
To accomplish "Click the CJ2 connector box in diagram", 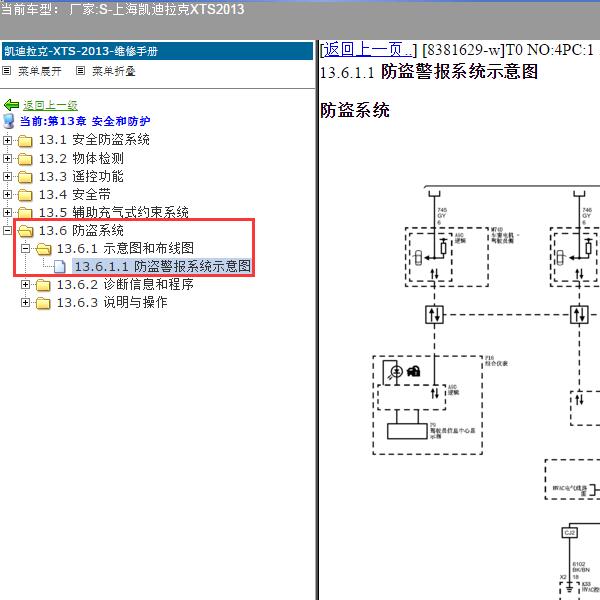I will tap(569, 533).
